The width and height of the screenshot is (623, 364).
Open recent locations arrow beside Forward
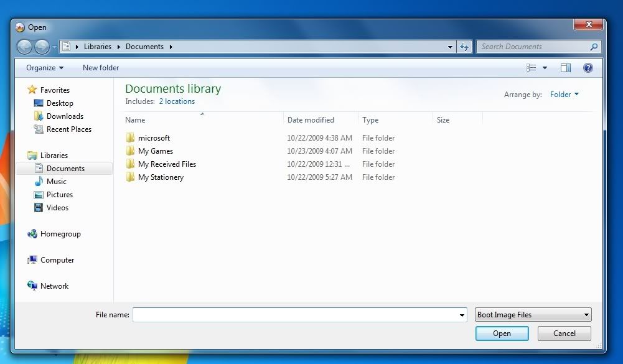(x=54, y=47)
